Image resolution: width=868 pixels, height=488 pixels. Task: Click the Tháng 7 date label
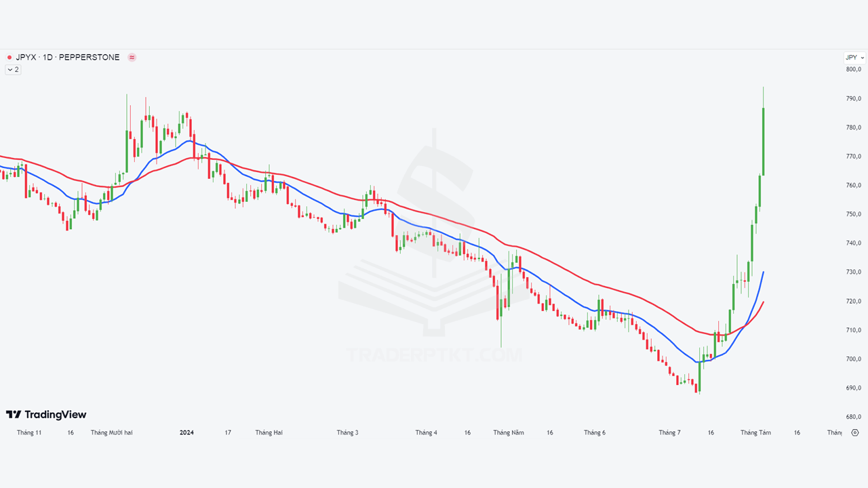[669, 432]
